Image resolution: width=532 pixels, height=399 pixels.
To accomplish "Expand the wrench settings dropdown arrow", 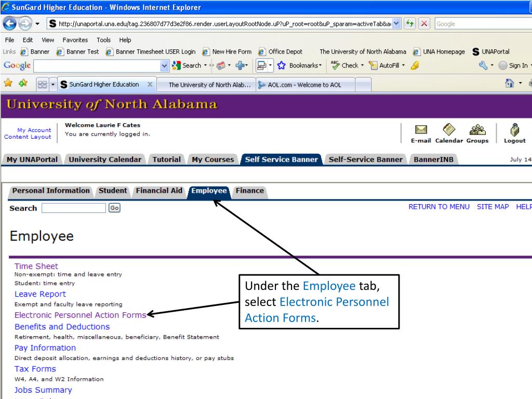I will click(x=492, y=65).
